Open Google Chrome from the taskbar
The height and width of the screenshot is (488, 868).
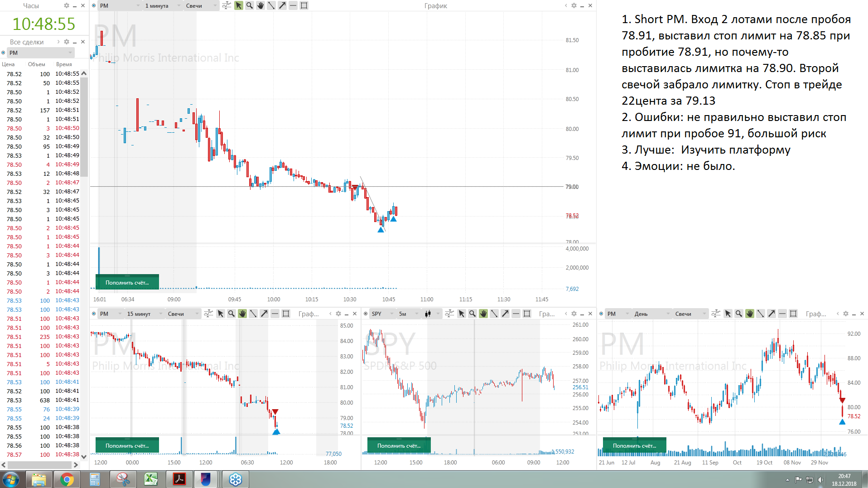coord(67,479)
